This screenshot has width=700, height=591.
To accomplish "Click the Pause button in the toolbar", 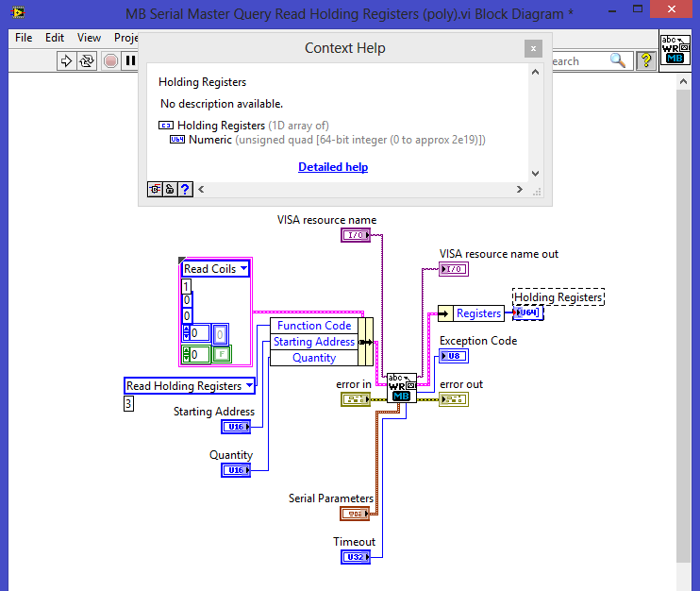I will point(130,61).
